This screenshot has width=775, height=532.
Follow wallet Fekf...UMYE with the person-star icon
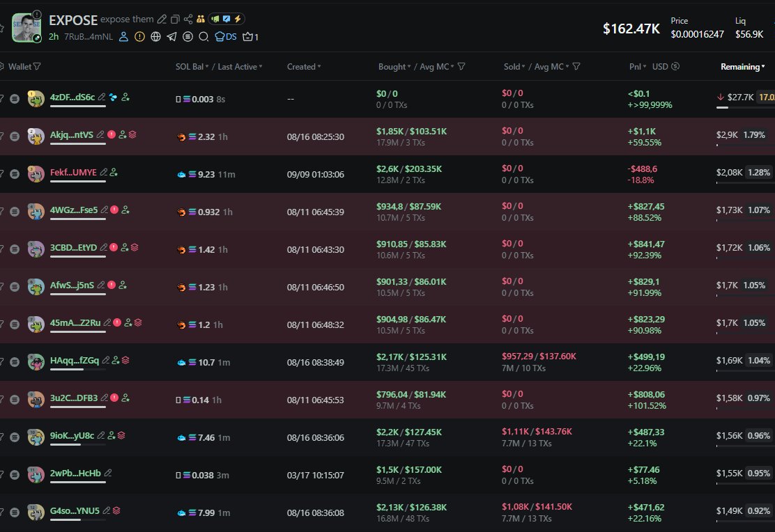[114, 172]
